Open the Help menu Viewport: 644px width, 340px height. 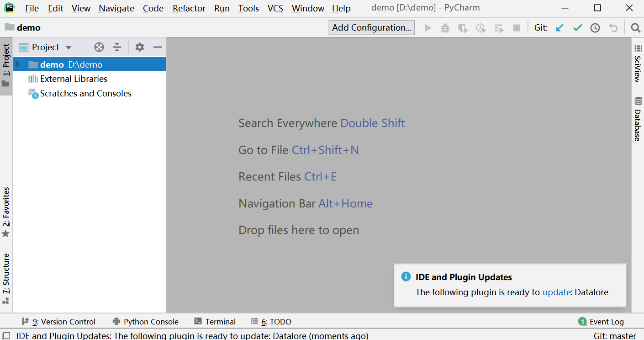tap(341, 8)
